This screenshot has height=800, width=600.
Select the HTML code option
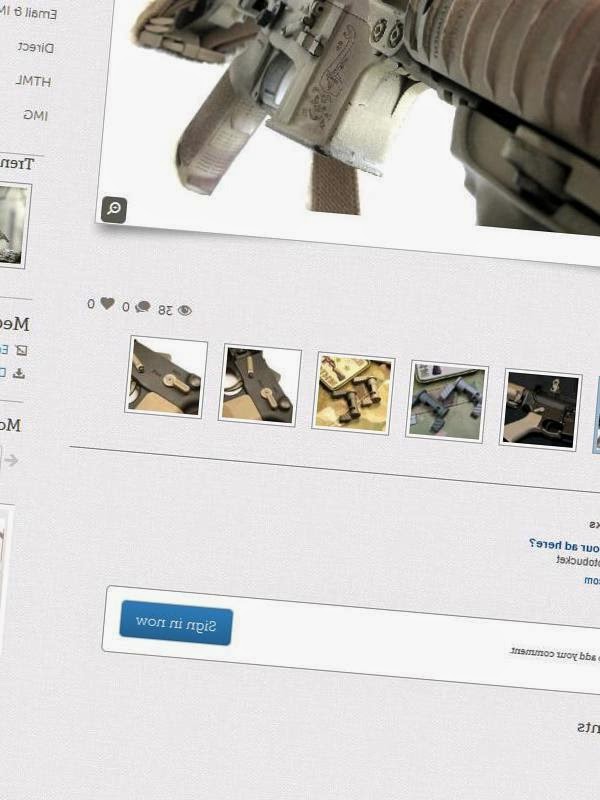click(x=33, y=81)
